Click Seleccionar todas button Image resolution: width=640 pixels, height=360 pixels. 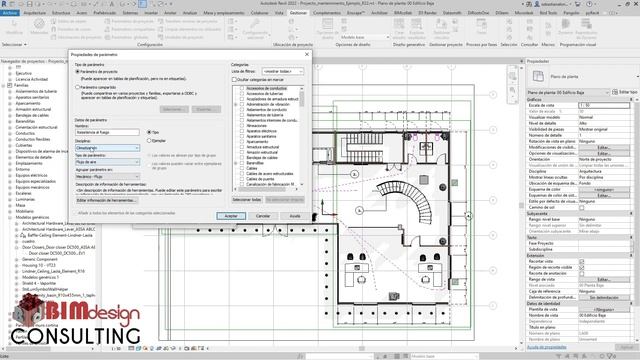[x=247, y=200]
